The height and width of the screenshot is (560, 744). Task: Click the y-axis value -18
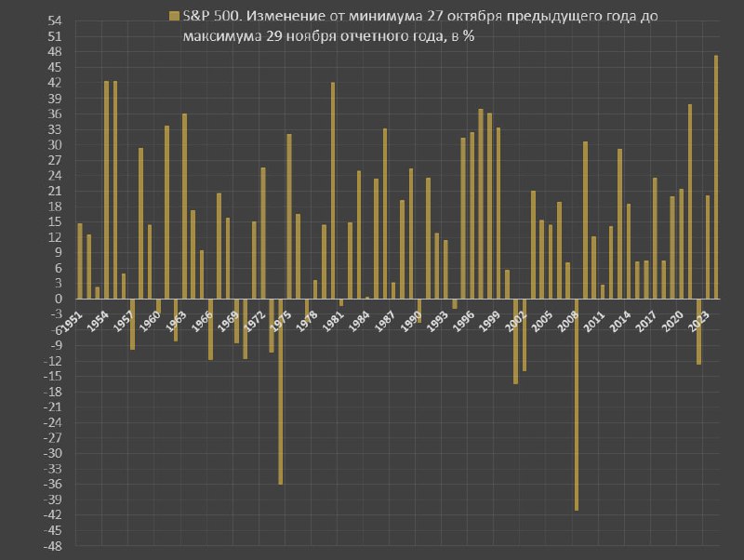coord(53,392)
